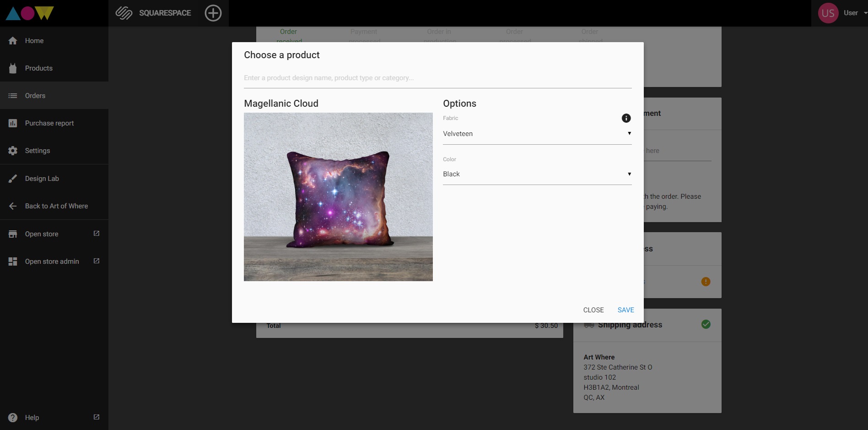Screen dimensions: 868x430
Task: Click the Open store admin dashboard icon
Action: point(13,261)
